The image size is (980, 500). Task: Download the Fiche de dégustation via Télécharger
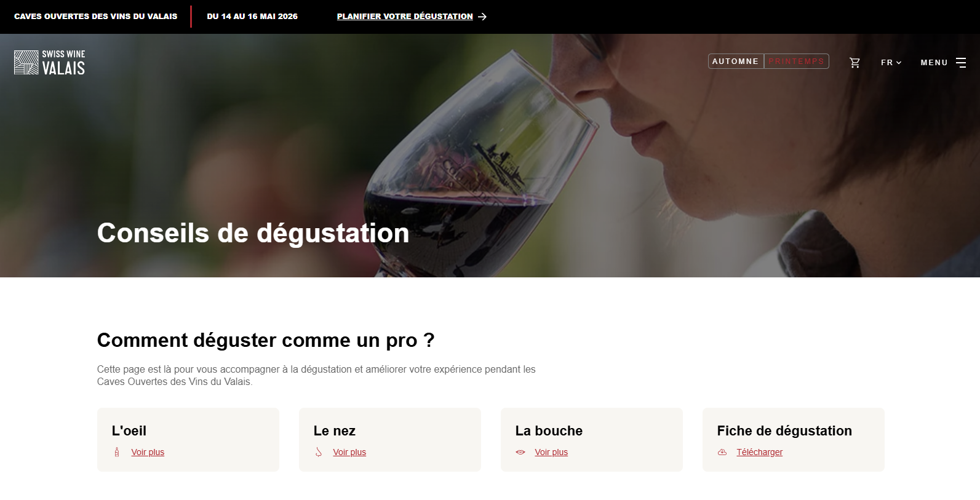[x=759, y=452]
